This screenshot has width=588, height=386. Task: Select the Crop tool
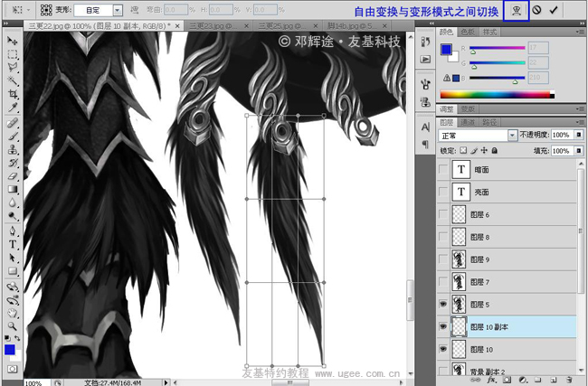[x=14, y=94]
